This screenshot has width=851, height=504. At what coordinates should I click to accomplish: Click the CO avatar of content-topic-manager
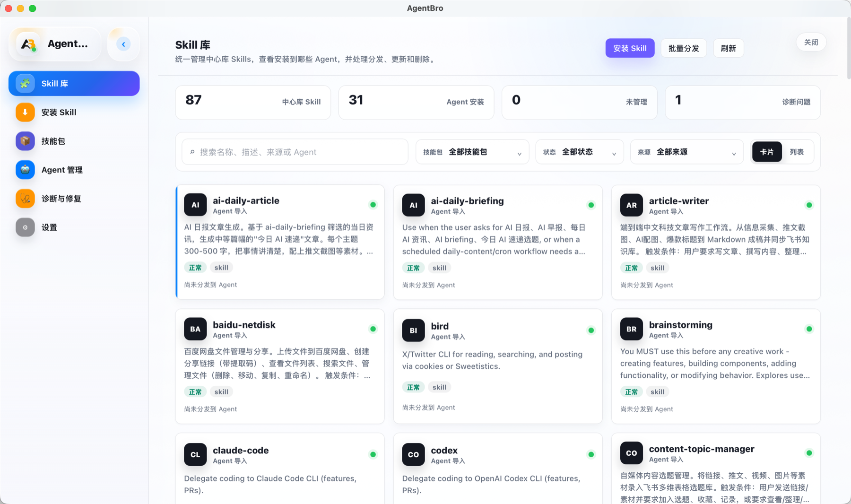[x=631, y=453]
